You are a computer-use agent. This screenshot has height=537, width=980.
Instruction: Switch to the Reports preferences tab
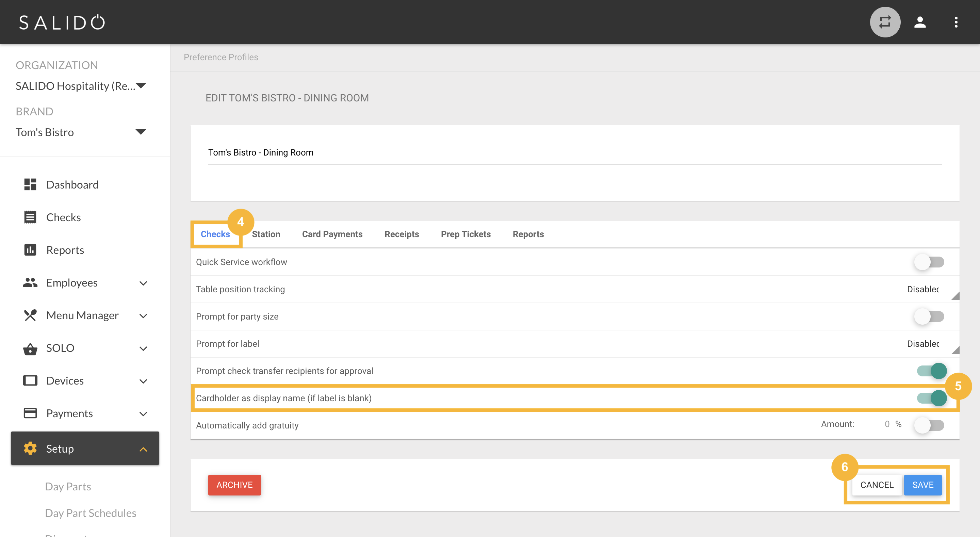(528, 234)
